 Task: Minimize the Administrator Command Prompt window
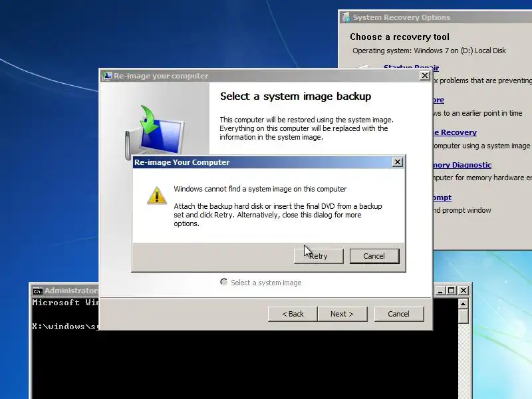440,291
